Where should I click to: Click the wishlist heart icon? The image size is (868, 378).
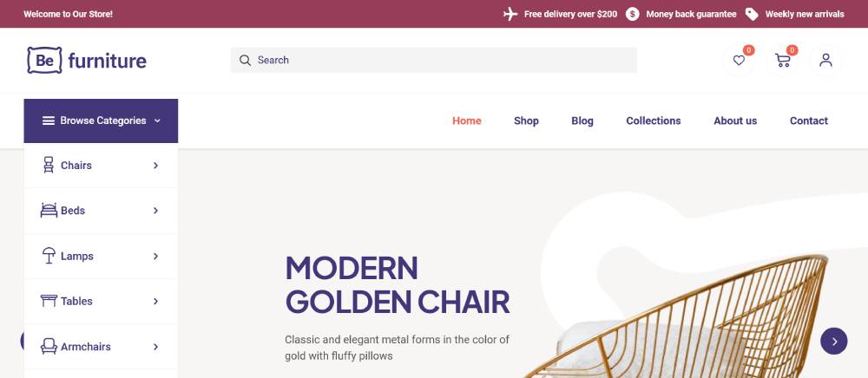[x=739, y=61]
